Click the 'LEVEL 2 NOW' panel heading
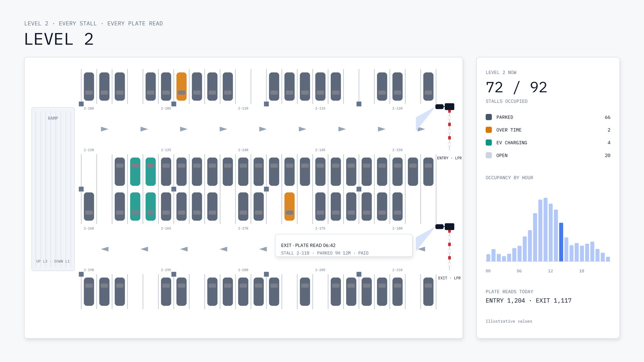 (x=501, y=72)
